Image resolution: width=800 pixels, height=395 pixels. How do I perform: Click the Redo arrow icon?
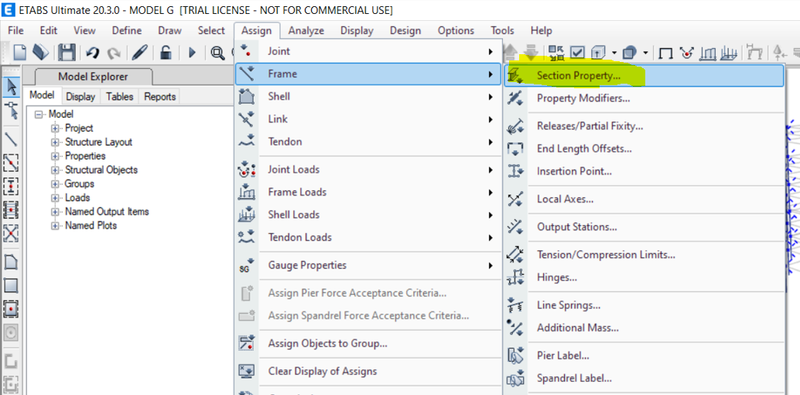[113, 53]
